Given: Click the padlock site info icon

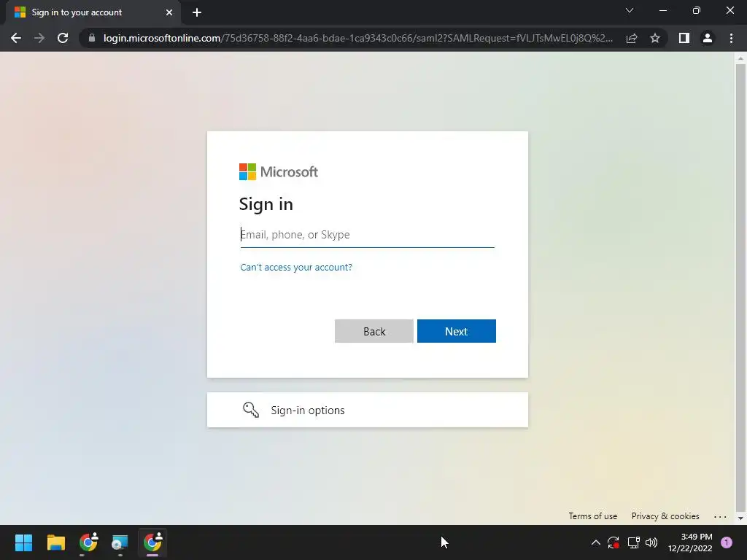Looking at the screenshot, I should [92, 38].
